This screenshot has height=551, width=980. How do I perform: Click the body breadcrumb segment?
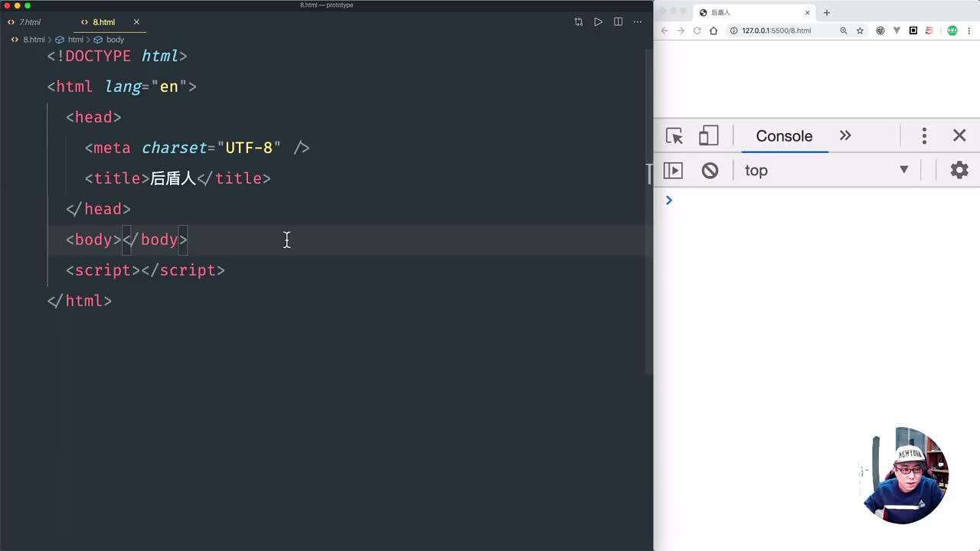point(115,40)
